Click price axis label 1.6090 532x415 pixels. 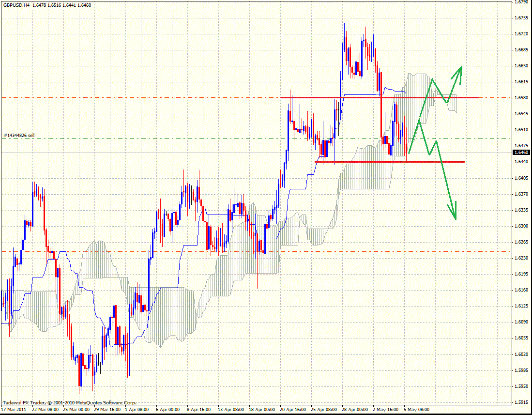coord(521,322)
